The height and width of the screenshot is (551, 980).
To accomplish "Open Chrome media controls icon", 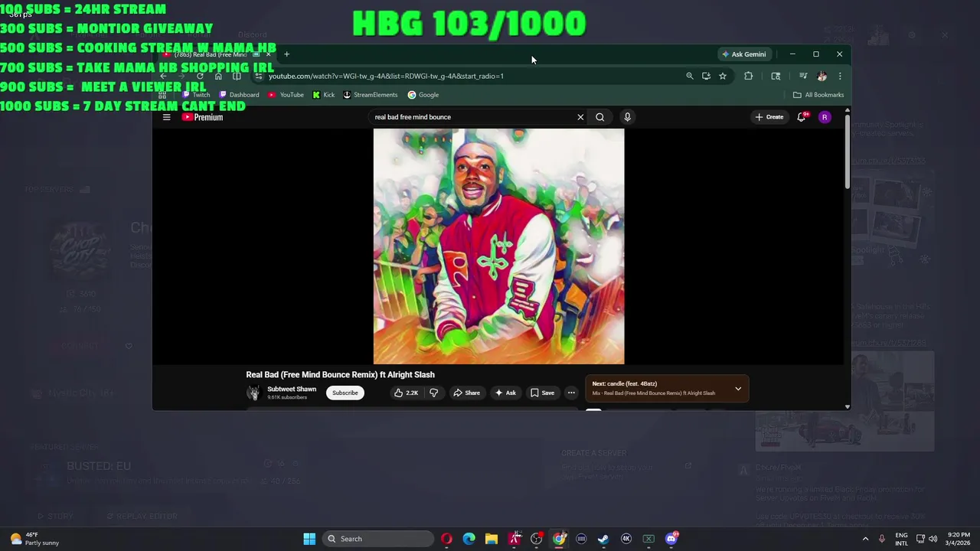I will click(x=803, y=76).
